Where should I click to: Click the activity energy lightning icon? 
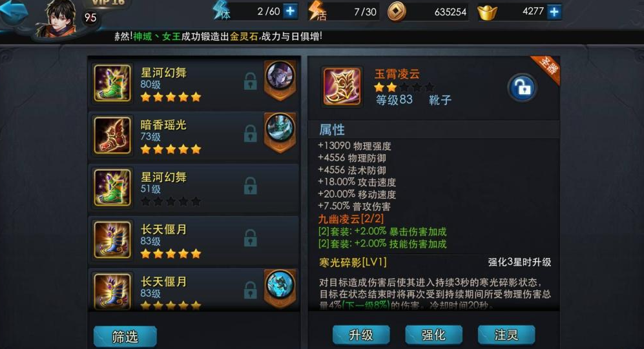pyautogui.click(x=317, y=11)
